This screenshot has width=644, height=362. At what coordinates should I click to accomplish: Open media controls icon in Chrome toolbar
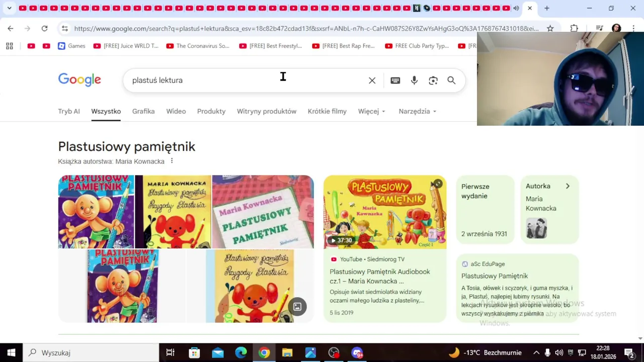599,29
